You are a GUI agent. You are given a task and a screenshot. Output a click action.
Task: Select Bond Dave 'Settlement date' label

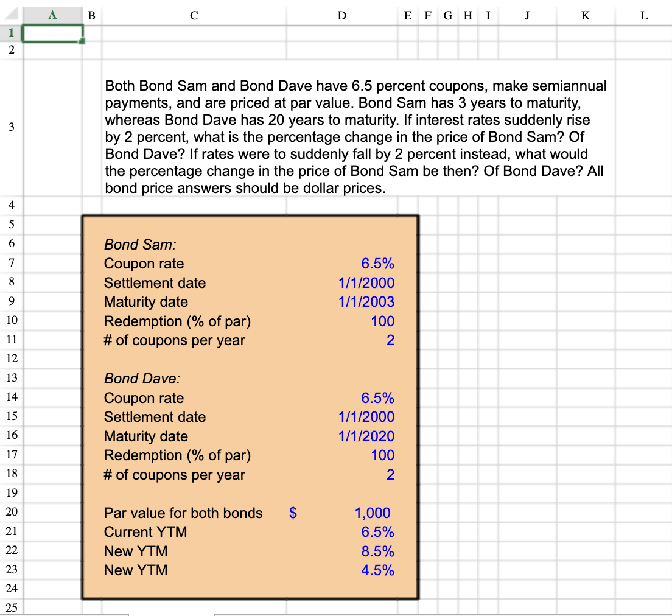click(x=155, y=417)
